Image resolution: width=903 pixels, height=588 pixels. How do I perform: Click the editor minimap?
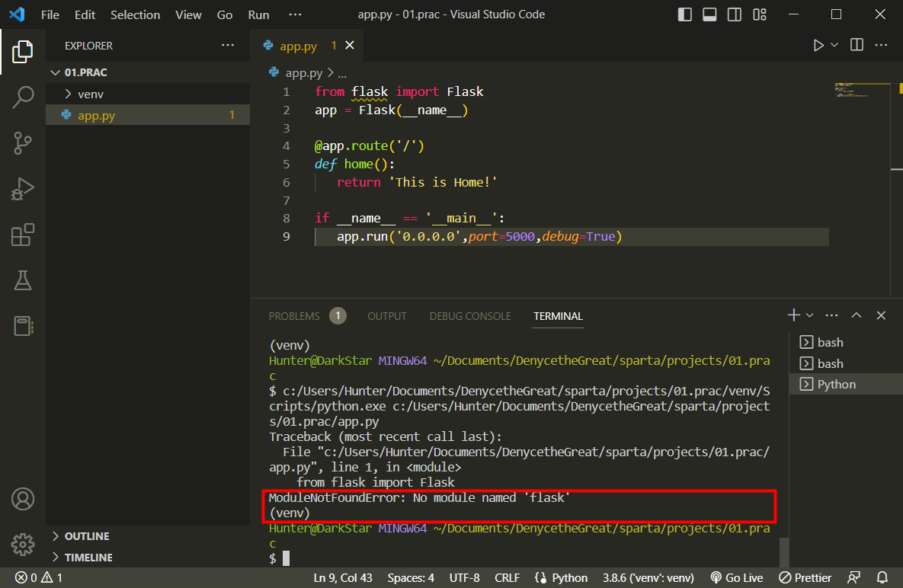tap(862, 91)
